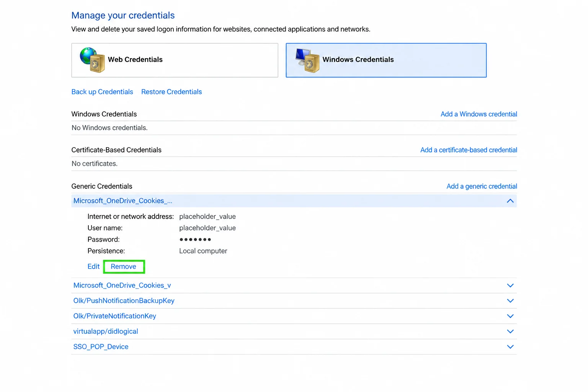Click the 'Generic Credentials' section heading
Screen dimensions: 588x392
102,186
